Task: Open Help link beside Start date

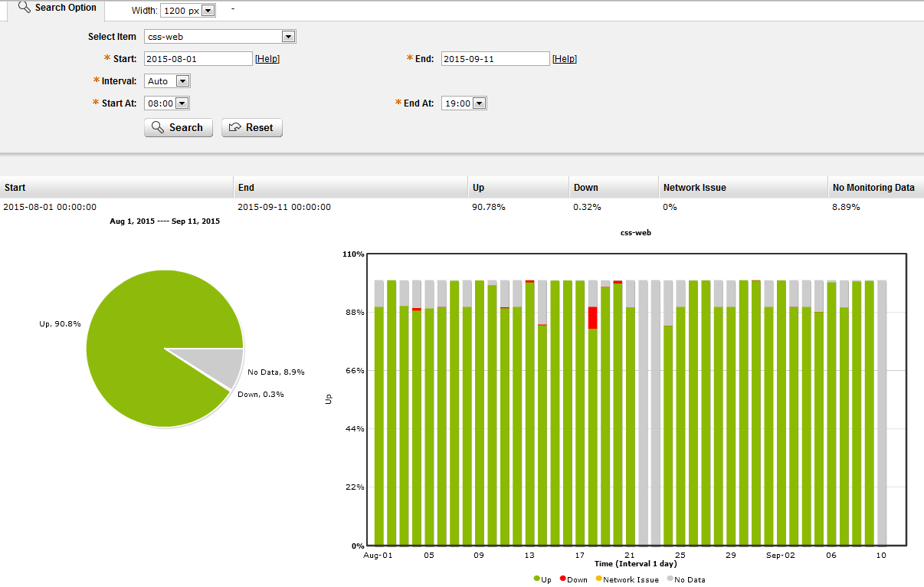Action: [267, 59]
